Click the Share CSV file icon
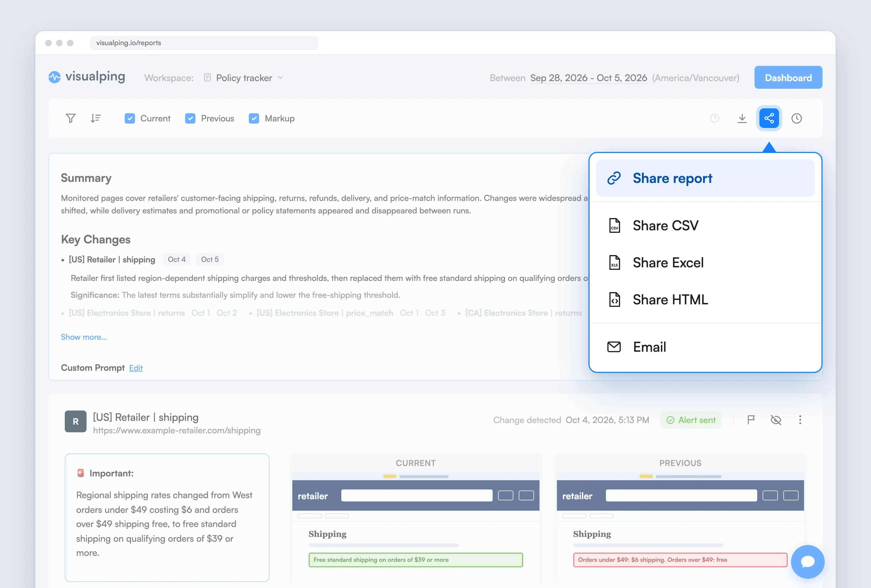 coord(614,226)
